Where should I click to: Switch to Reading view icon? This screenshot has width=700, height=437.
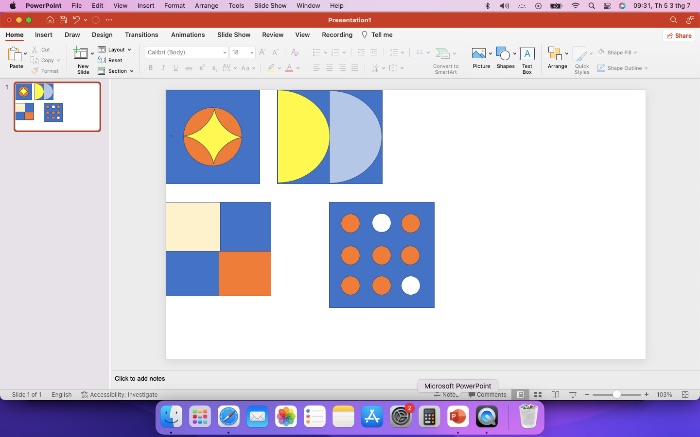[555, 395]
